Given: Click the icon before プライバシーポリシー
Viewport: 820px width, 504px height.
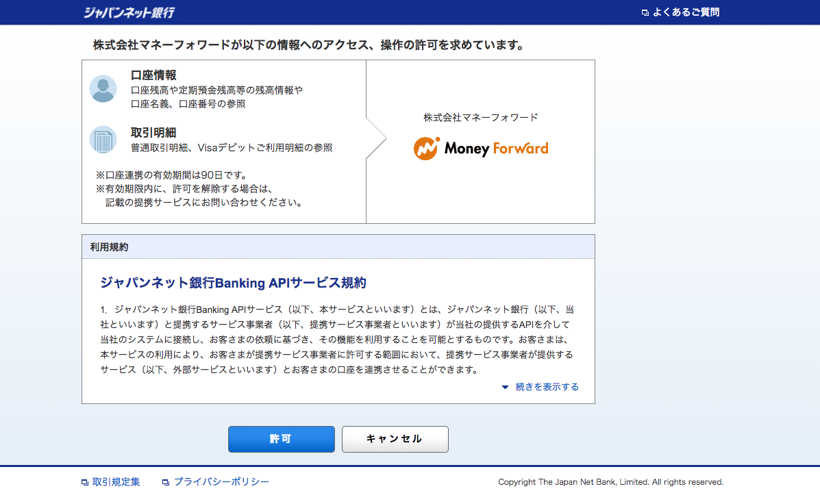Looking at the screenshot, I should point(166,483).
